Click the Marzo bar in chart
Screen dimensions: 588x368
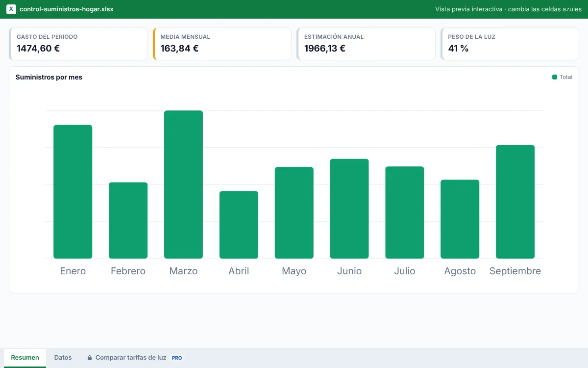pos(183,184)
